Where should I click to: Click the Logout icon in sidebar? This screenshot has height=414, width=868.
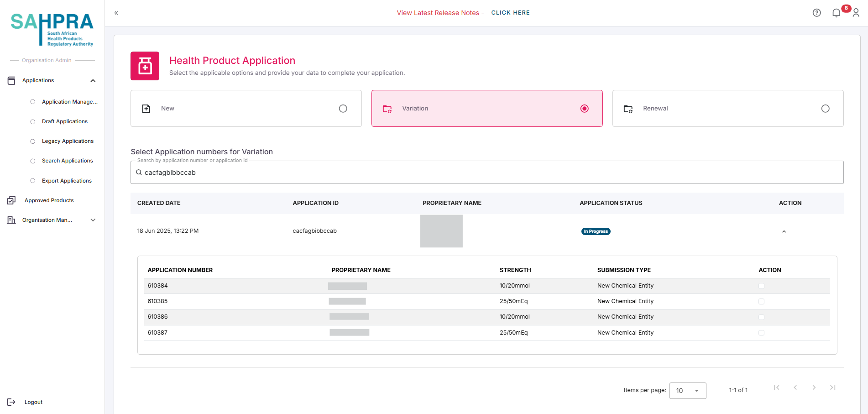(x=11, y=402)
